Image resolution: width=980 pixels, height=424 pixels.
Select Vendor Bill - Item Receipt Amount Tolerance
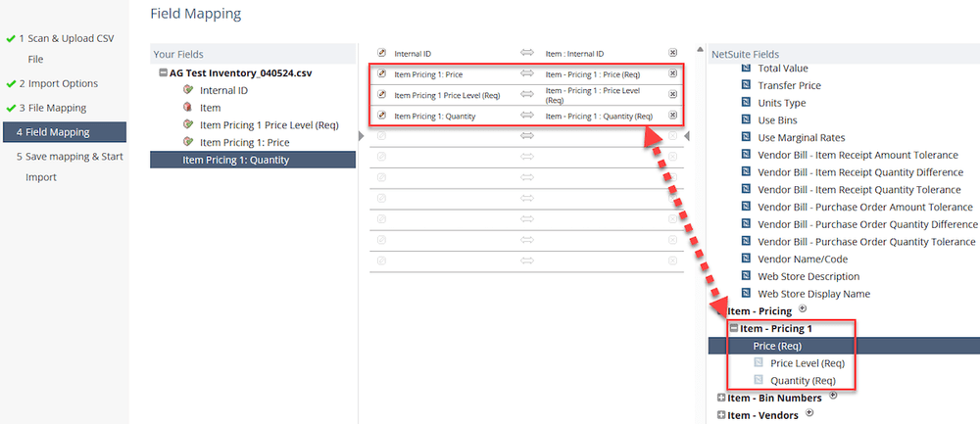click(x=857, y=155)
